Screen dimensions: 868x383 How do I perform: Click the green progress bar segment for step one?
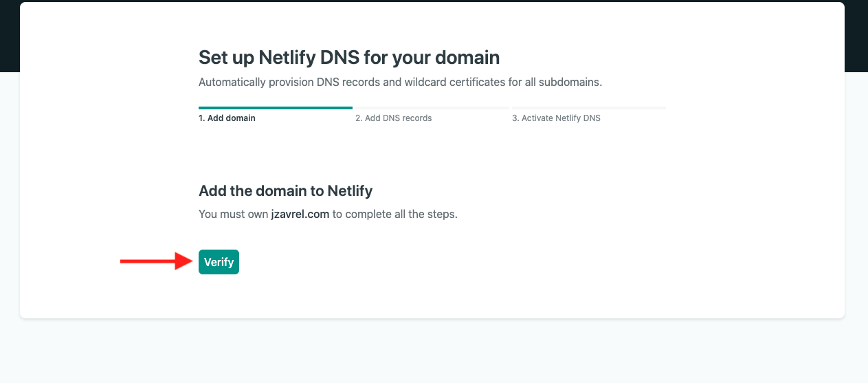[x=276, y=108]
